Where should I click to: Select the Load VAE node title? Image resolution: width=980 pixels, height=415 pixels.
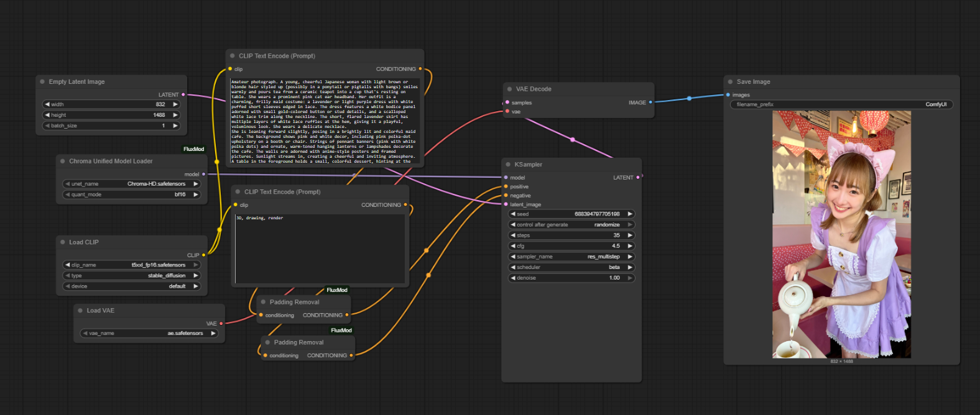[100, 311]
